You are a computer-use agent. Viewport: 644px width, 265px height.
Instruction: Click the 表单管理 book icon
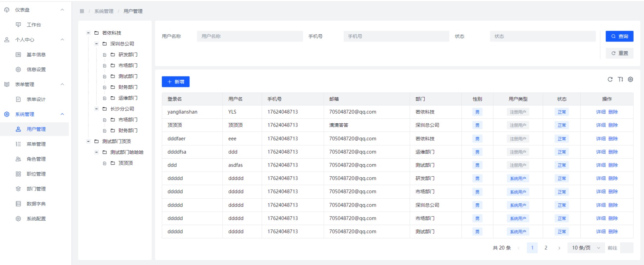click(x=6, y=84)
